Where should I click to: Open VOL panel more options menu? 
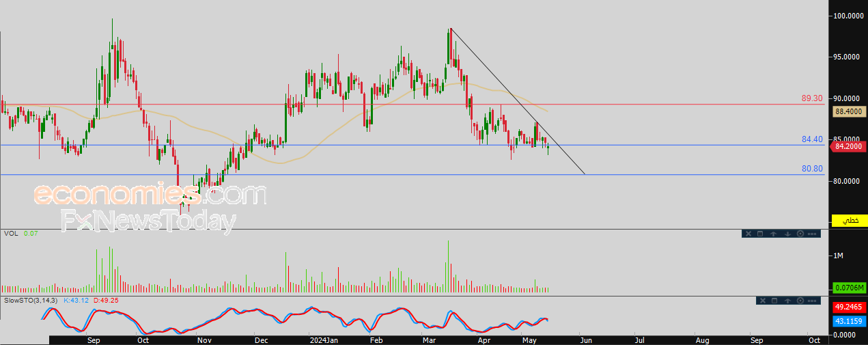pos(812,234)
